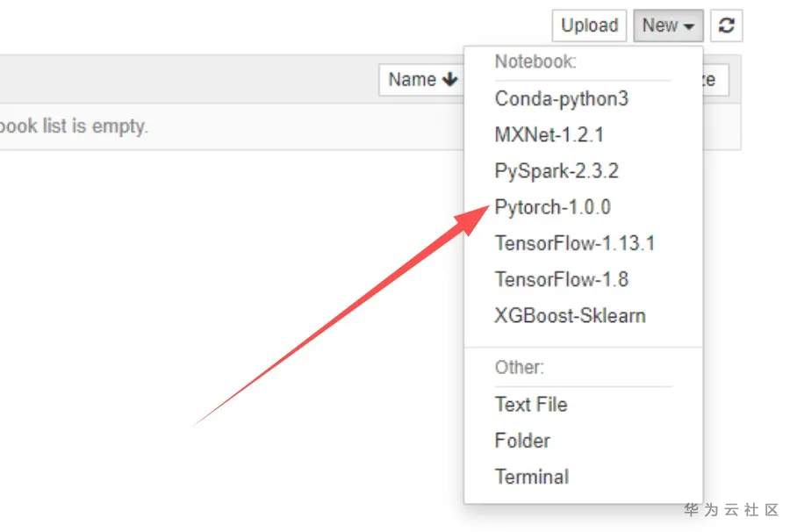This screenshot has width=790, height=532.
Task: Click the "Other:" section header
Action: pos(519,367)
